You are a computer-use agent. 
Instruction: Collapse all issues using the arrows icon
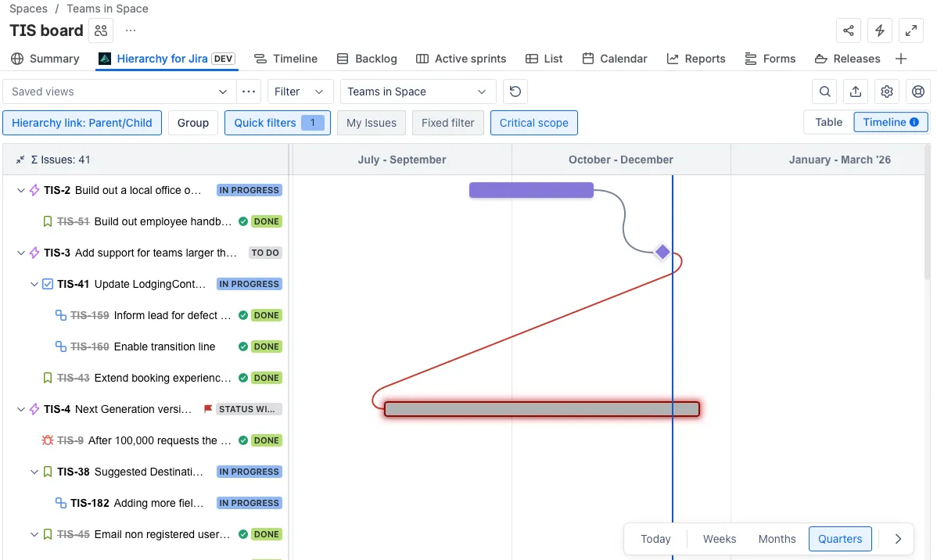point(20,160)
